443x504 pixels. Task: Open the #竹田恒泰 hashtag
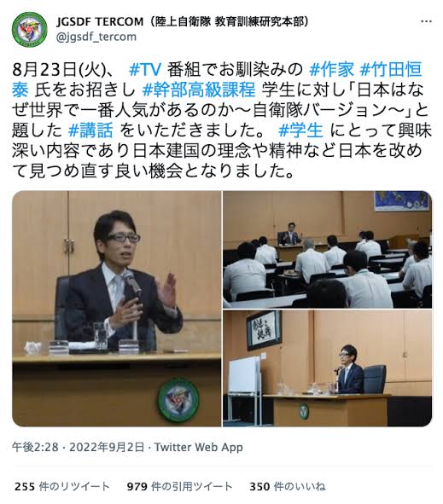(217, 79)
